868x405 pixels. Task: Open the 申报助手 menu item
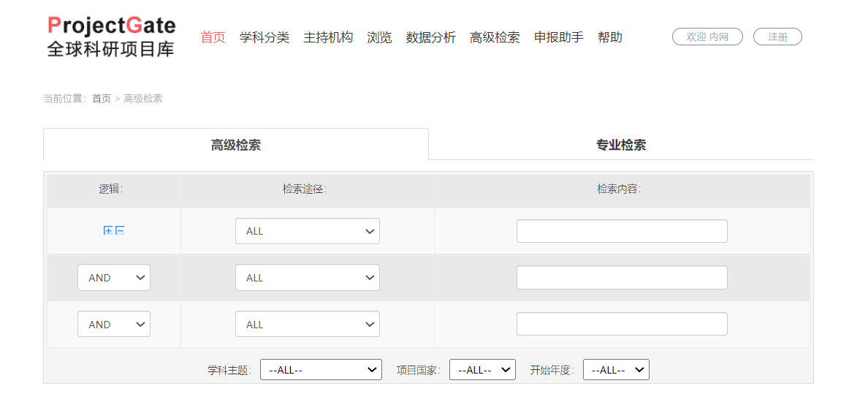[x=558, y=37]
